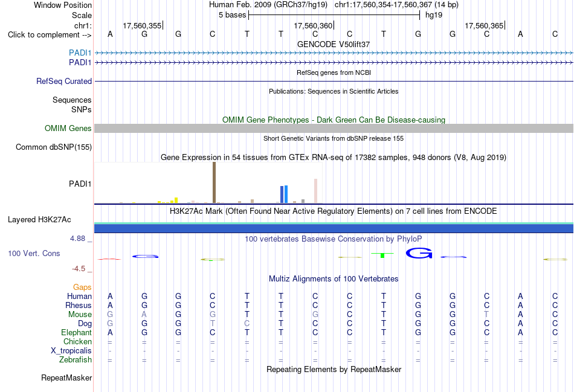Click the 17,560,365 position marker

pos(484,25)
